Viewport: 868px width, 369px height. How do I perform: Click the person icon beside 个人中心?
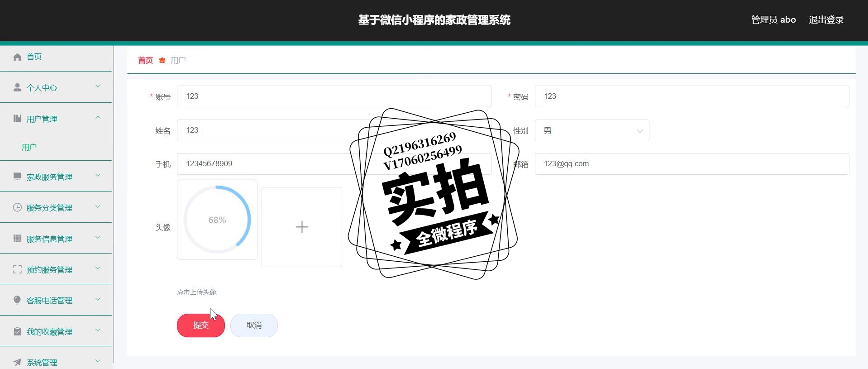17,87
